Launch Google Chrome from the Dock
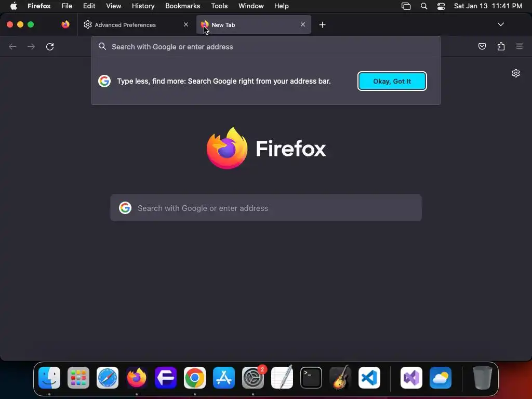 pyautogui.click(x=195, y=378)
